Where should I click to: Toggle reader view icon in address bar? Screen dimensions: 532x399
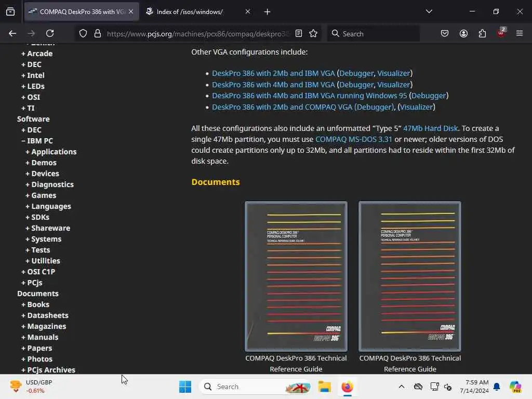pyautogui.click(x=299, y=33)
